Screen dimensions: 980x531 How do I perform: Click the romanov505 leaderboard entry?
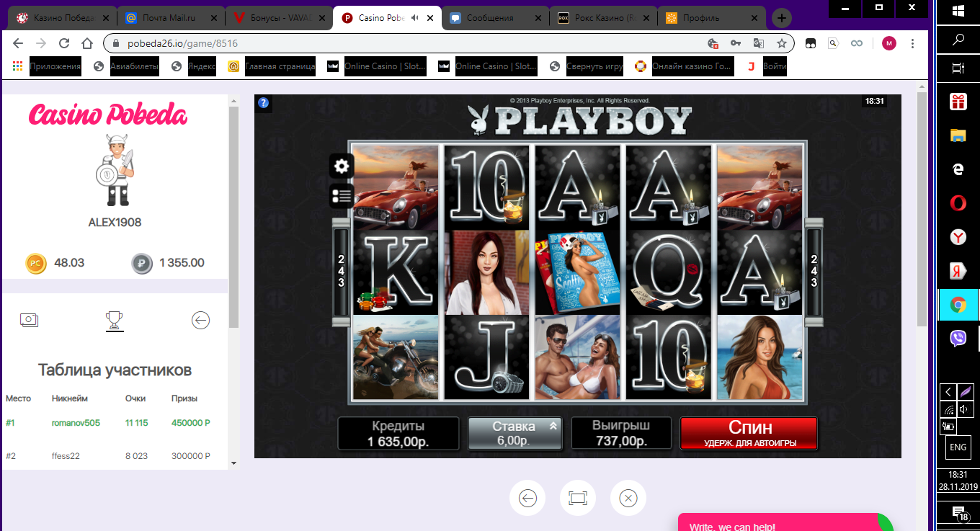click(x=76, y=423)
